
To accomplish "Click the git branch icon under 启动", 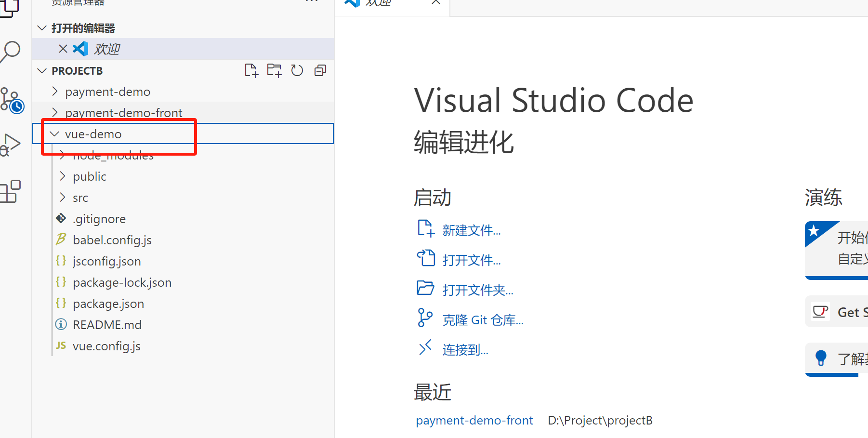I will coord(425,318).
